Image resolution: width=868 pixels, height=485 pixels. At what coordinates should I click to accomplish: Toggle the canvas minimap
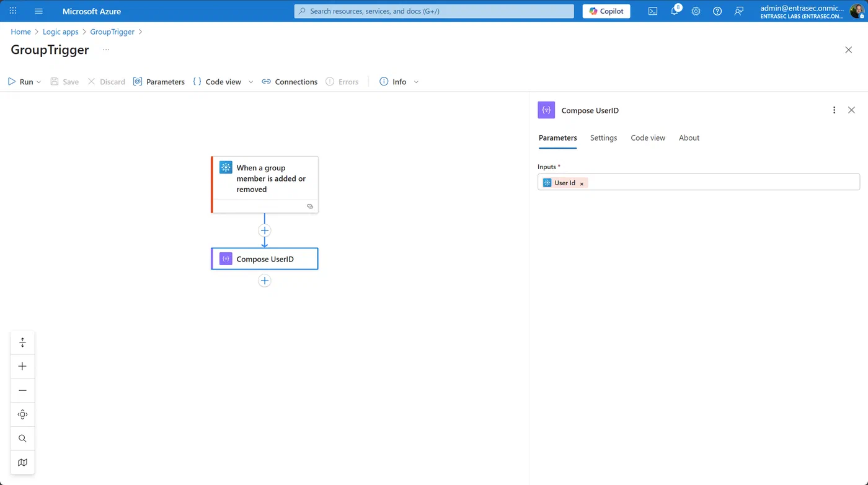(x=23, y=463)
